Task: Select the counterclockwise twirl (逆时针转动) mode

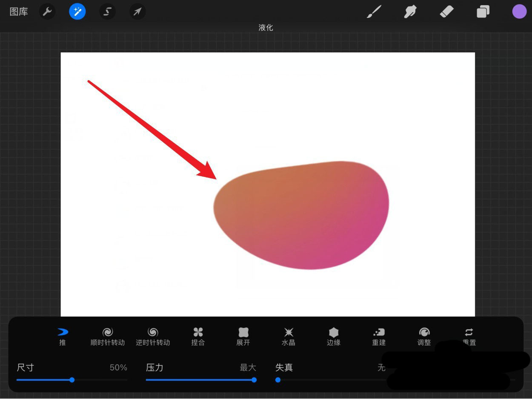Action: coord(153,336)
